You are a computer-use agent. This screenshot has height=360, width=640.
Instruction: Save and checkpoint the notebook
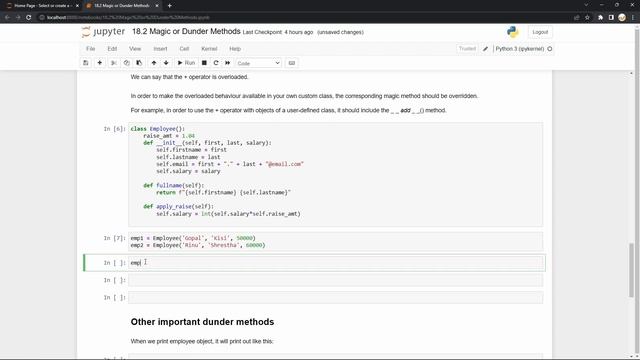tap(86, 63)
